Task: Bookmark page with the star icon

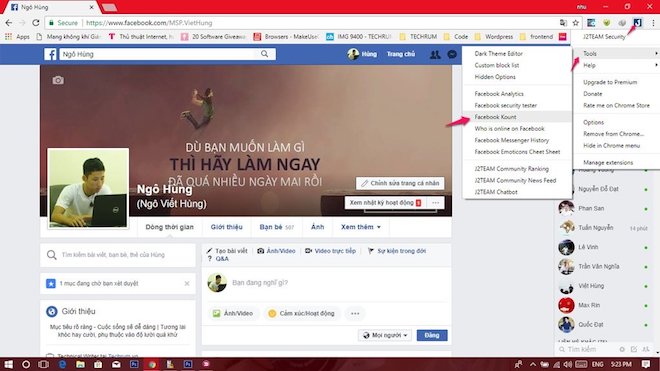Action: (x=575, y=23)
